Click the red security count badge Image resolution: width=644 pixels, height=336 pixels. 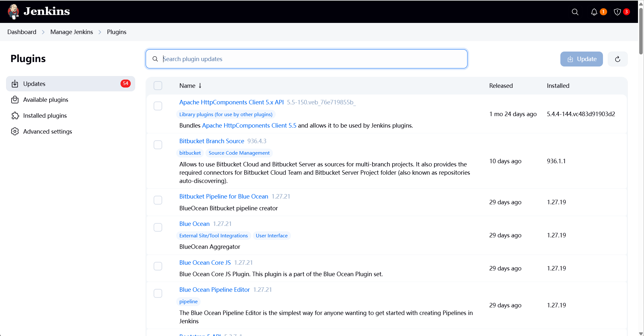(x=626, y=12)
